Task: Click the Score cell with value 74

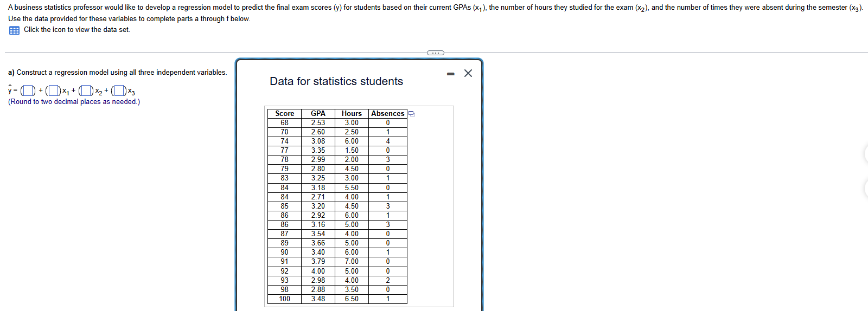Action: [x=284, y=141]
